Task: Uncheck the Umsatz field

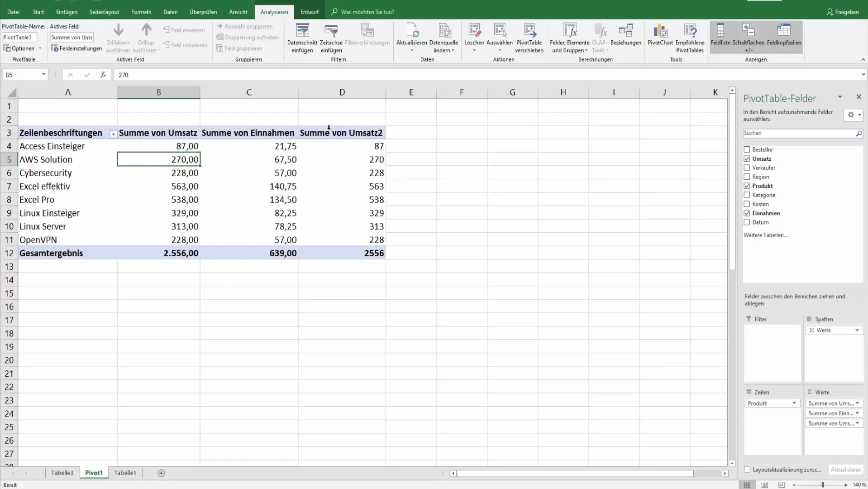Action: [x=747, y=158]
